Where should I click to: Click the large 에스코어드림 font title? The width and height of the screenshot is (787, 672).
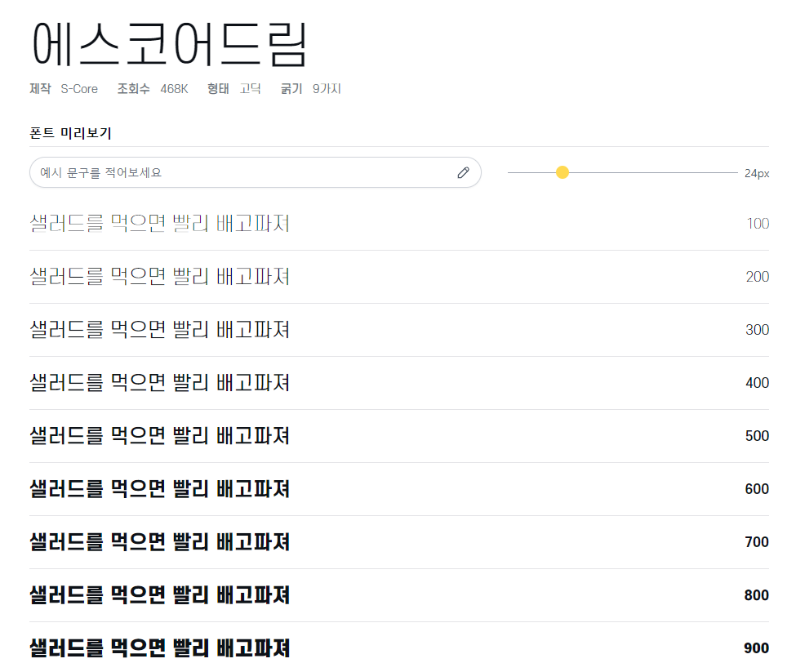(169, 45)
